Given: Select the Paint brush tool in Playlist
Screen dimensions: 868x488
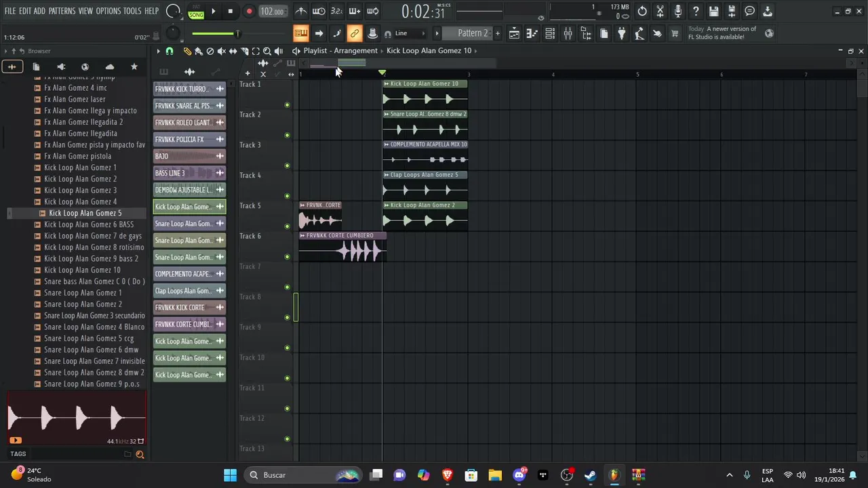Looking at the screenshot, I should point(199,51).
